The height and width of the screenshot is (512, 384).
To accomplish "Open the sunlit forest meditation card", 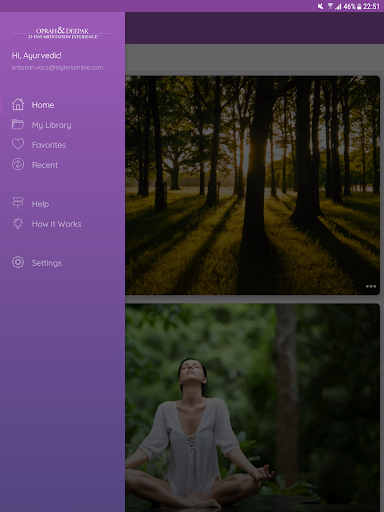I will click(252, 185).
